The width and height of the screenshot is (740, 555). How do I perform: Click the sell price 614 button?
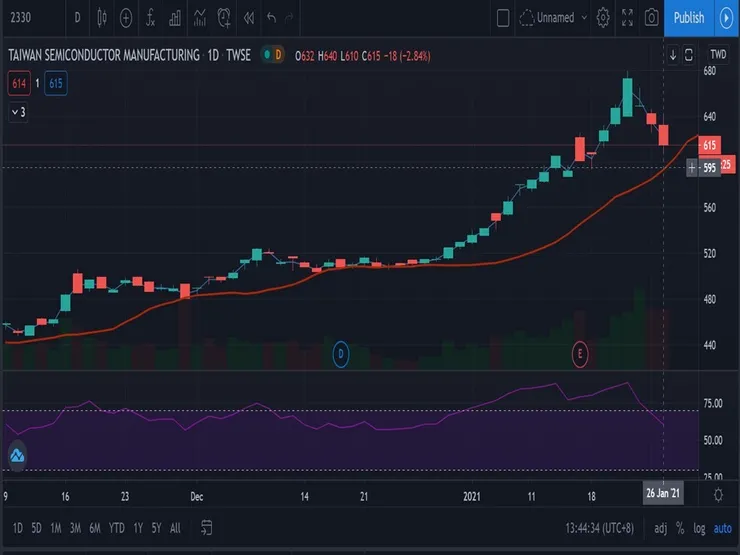[x=19, y=84]
